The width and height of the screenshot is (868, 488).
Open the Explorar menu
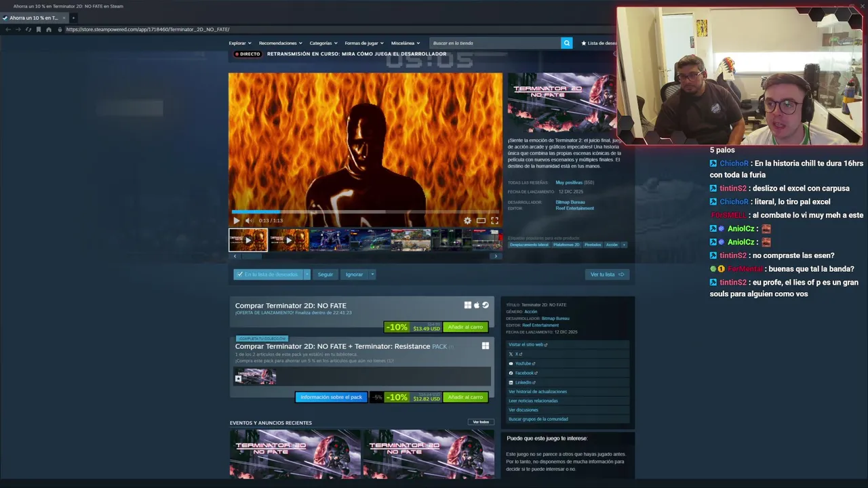coord(240,43)
